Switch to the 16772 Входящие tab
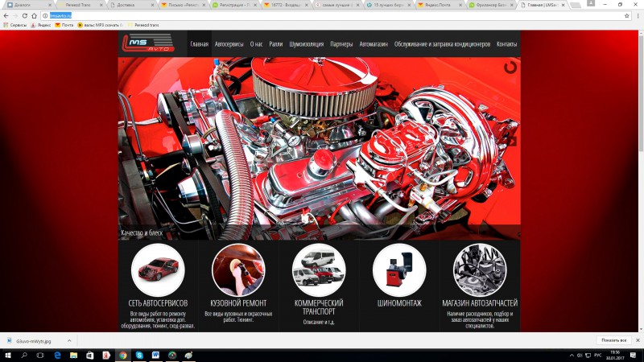The width and height of the screenshot is (644, 362). pyautogui.click(x=285, y=5)
